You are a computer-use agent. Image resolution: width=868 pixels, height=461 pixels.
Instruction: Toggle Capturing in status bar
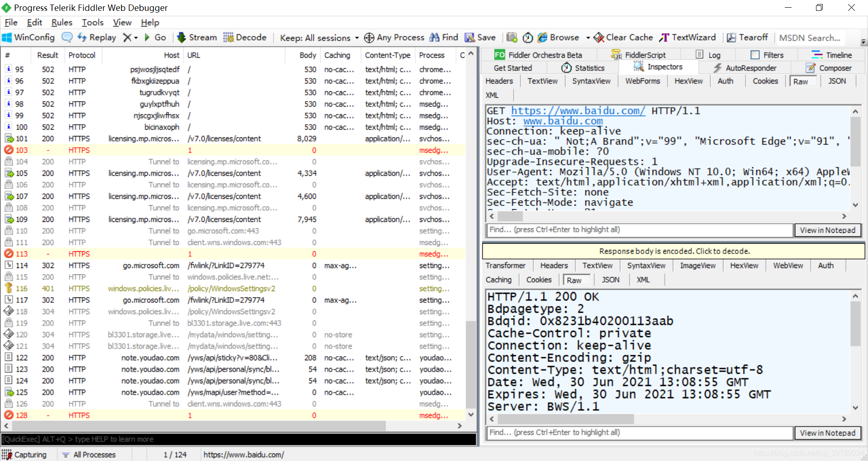point(25,455)
